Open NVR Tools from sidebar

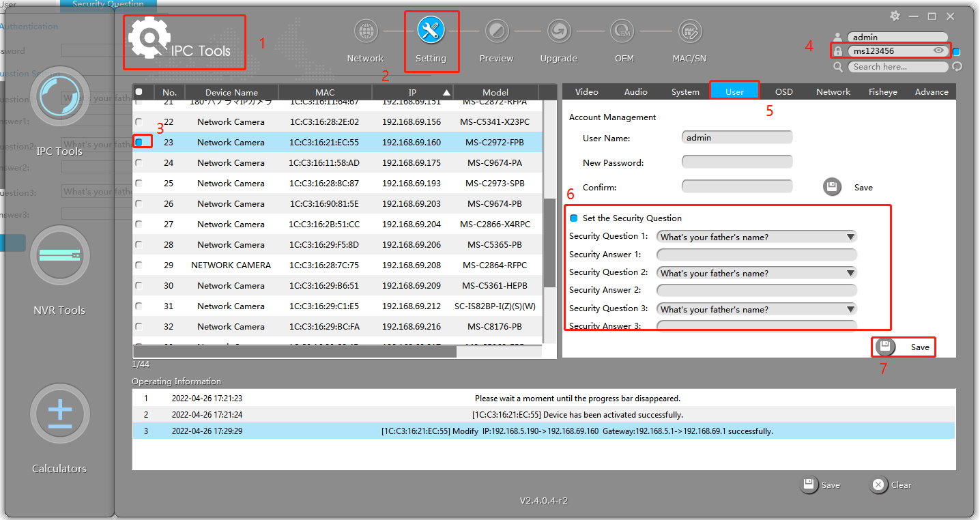[59, 255]
